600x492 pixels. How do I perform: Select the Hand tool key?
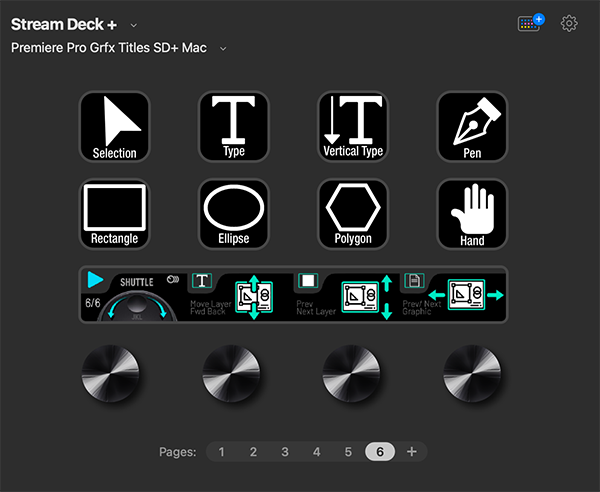tap(472, 214)
